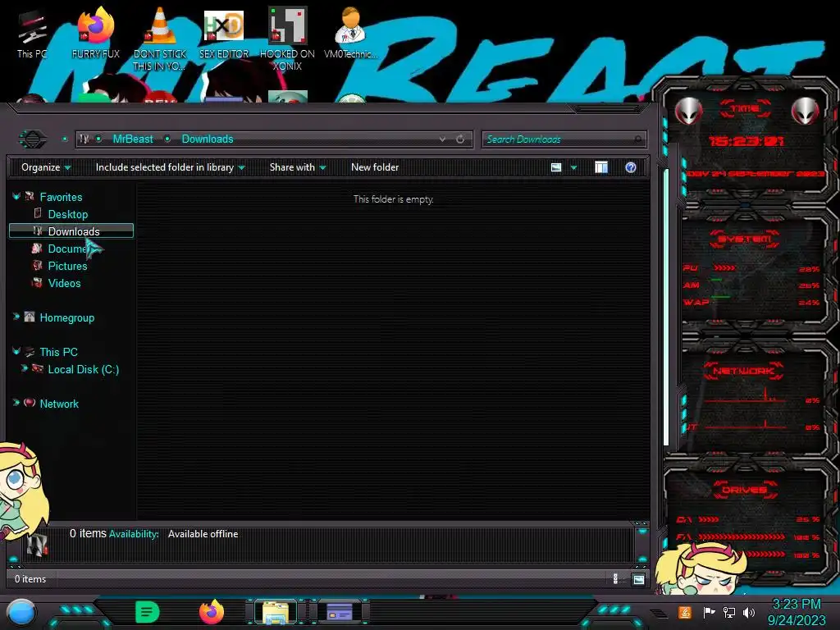Click the Videos folder icon
The height and width of the screenshot is (630, 840).
point(38,282)
